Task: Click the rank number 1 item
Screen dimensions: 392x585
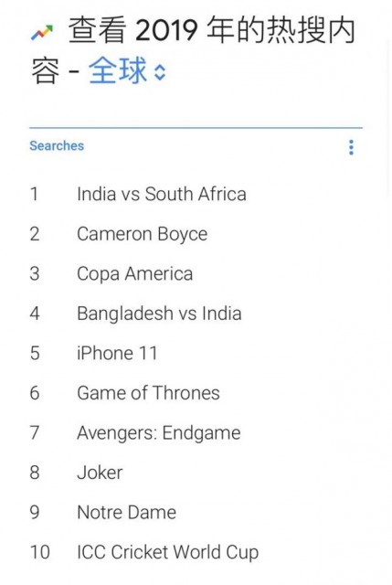Action: (x=35, y=194)
